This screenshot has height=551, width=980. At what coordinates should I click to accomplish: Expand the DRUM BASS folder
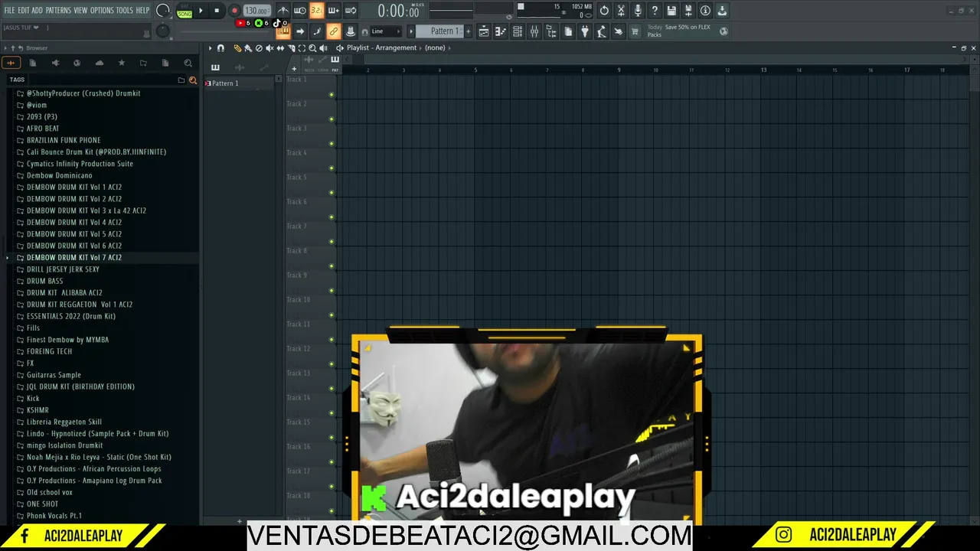[x=44, y=281]
